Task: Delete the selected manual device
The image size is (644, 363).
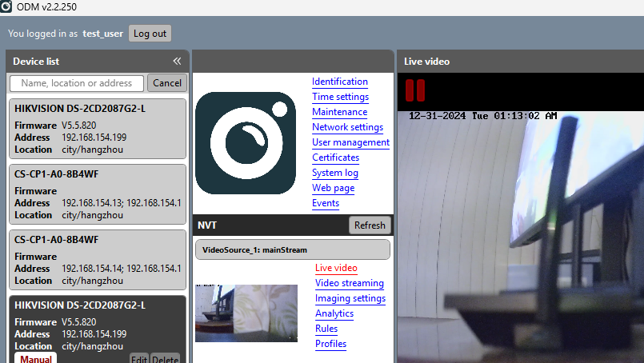Action: 165,358
